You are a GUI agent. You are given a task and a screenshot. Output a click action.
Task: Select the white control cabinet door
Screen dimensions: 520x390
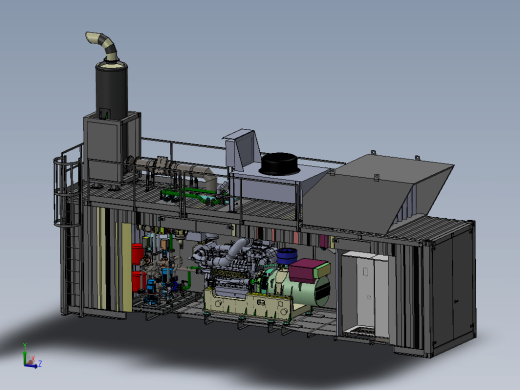pos(366,293)
